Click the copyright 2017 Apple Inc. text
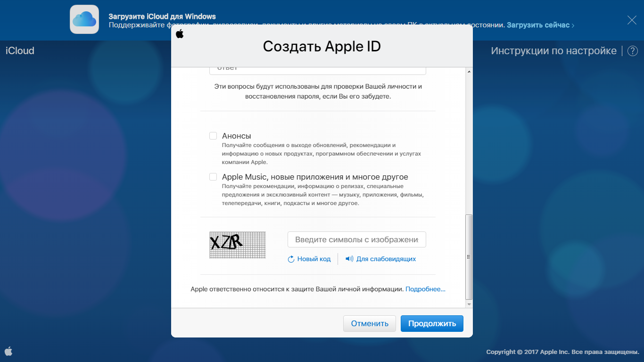This screenshot has width=644, height=362. point(562,352)
